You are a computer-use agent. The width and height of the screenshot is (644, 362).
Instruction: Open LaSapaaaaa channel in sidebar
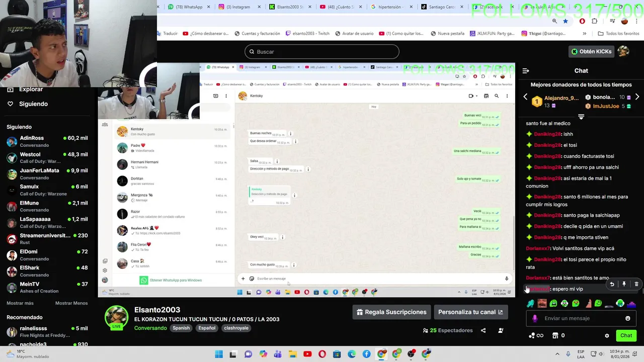47,223
